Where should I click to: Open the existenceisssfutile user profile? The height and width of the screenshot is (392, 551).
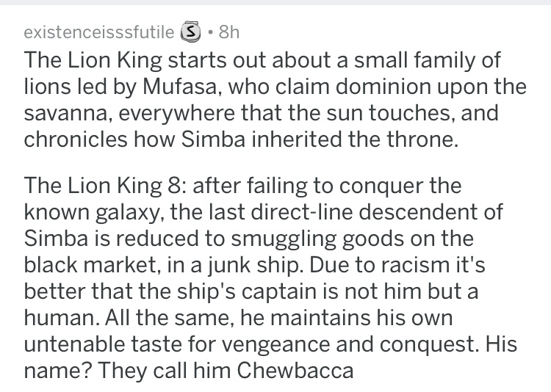98,32
